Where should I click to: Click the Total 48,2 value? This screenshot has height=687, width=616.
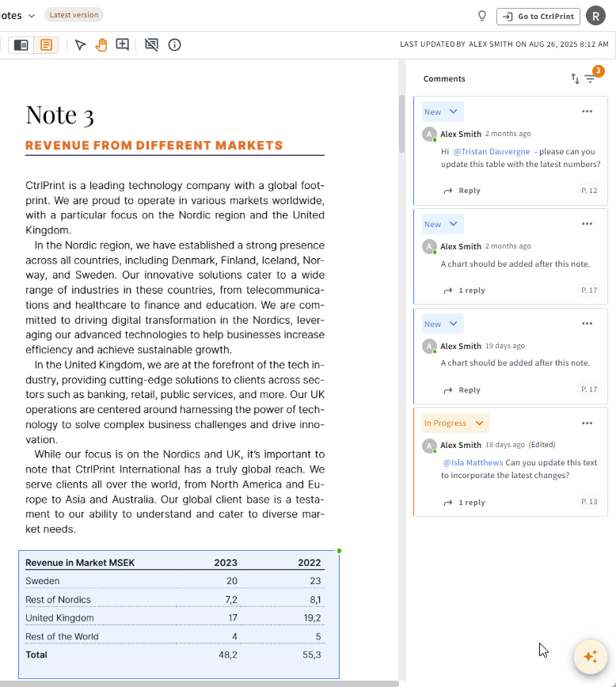pos(228,655)
